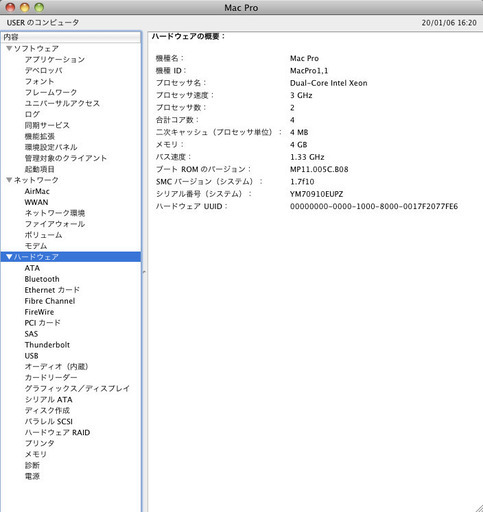This screenshot has width=483, height=512.
Task: Click the 内容 column header
Action: [x=71, y=37]
